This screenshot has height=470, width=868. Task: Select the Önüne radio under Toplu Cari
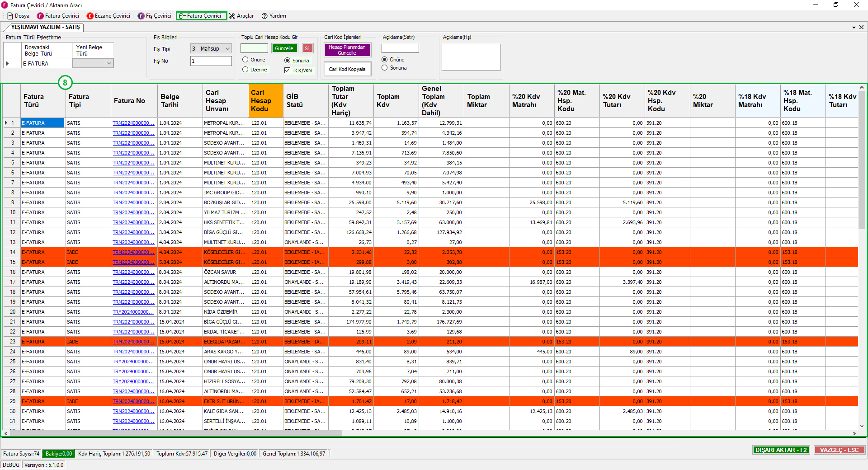(x=245, y=60)
